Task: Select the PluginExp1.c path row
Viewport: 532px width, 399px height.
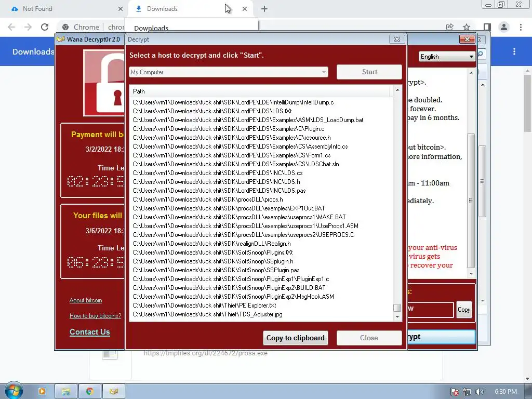Action: (x=231, y=278)
